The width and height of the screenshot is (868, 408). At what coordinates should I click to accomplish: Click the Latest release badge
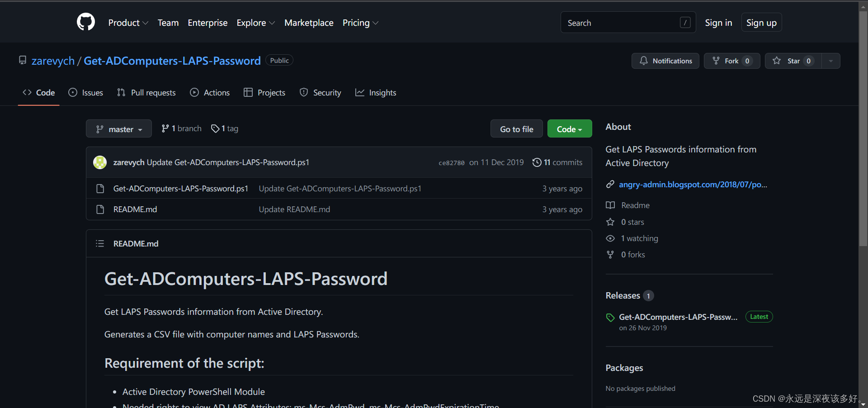click(x=759, y=317)
